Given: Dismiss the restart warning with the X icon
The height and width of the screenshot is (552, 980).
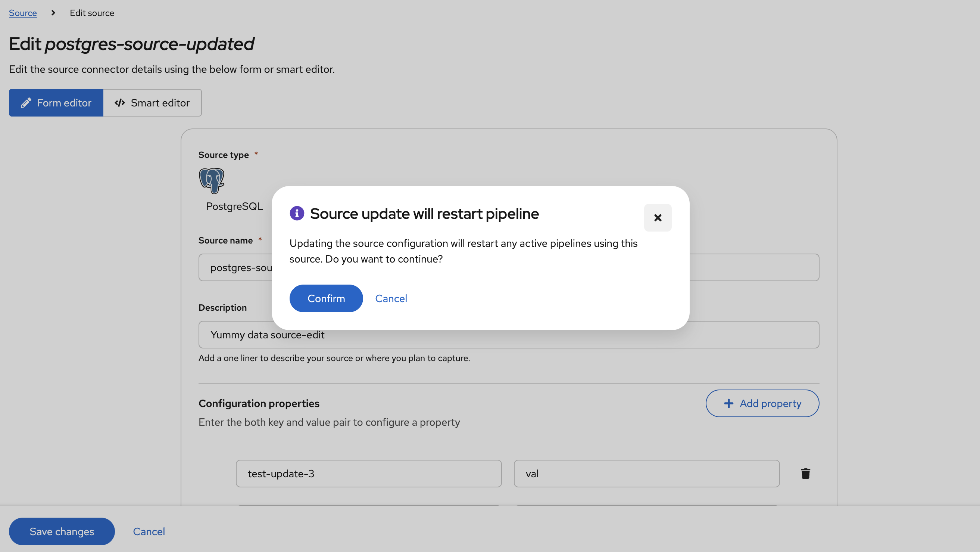Looking at the screenshot, I should point(658,218).
